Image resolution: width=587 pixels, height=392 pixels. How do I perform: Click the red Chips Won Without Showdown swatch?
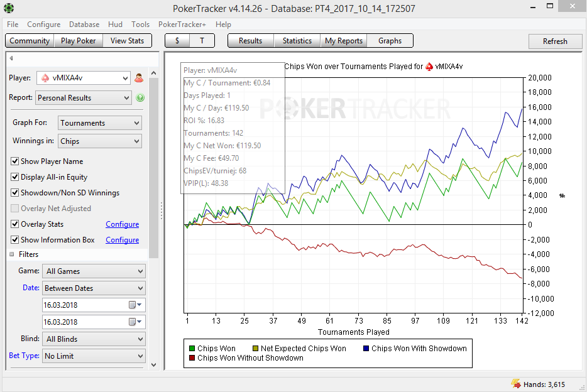point(192,358)
